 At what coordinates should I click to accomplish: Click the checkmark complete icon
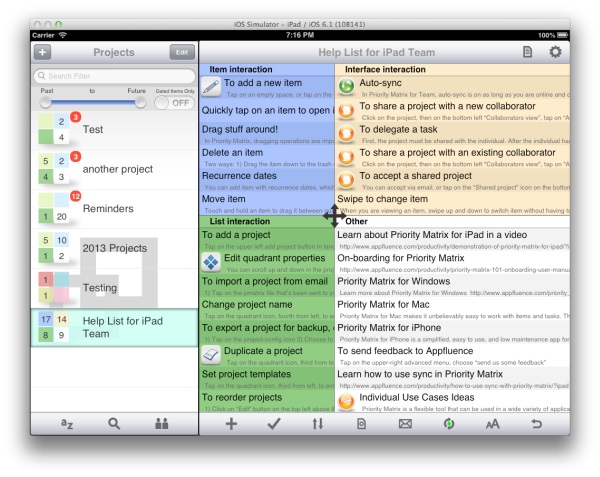click(x=274, y=424)
